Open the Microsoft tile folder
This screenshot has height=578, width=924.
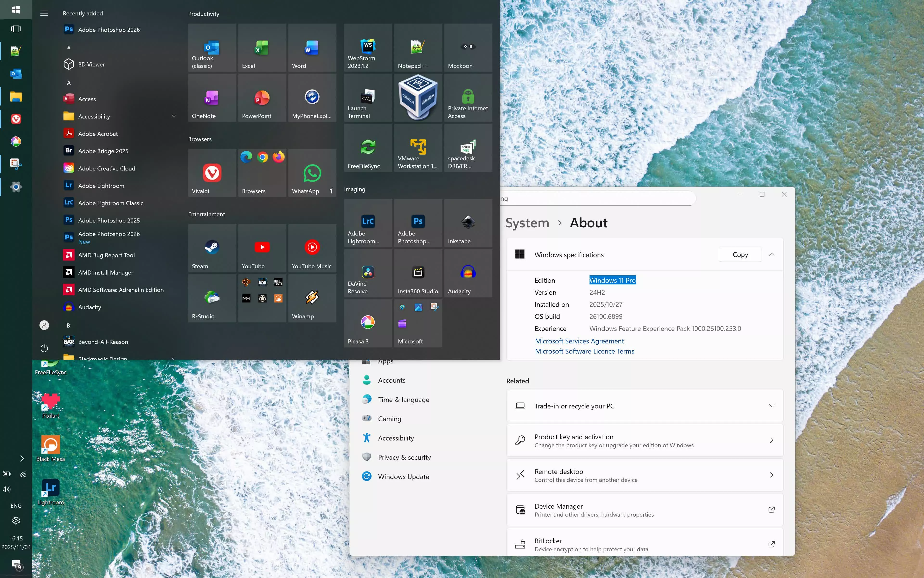pyautogui.click(x=418, y=323)
